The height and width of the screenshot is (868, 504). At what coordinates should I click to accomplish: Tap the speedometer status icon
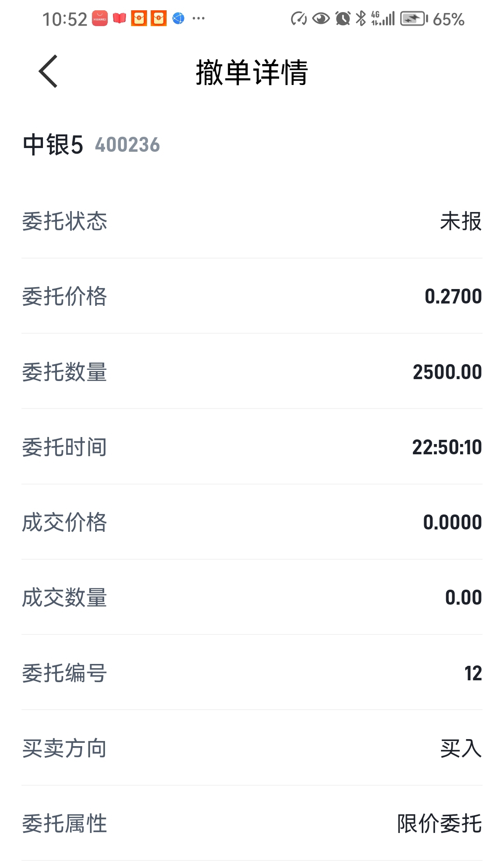(299, 19)
